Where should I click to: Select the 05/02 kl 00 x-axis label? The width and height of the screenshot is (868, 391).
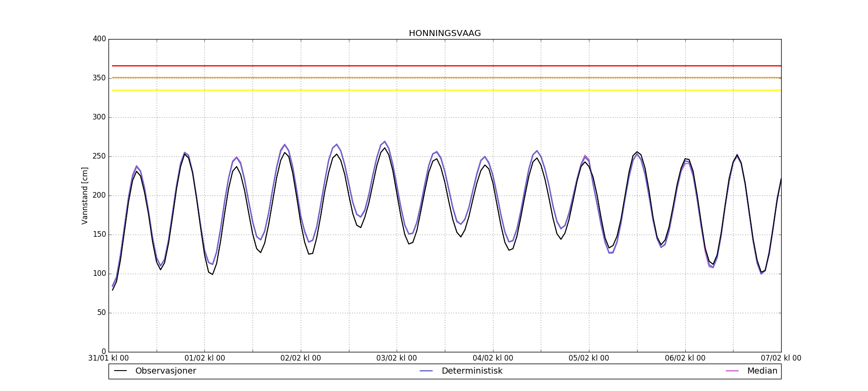pos(589,358)
